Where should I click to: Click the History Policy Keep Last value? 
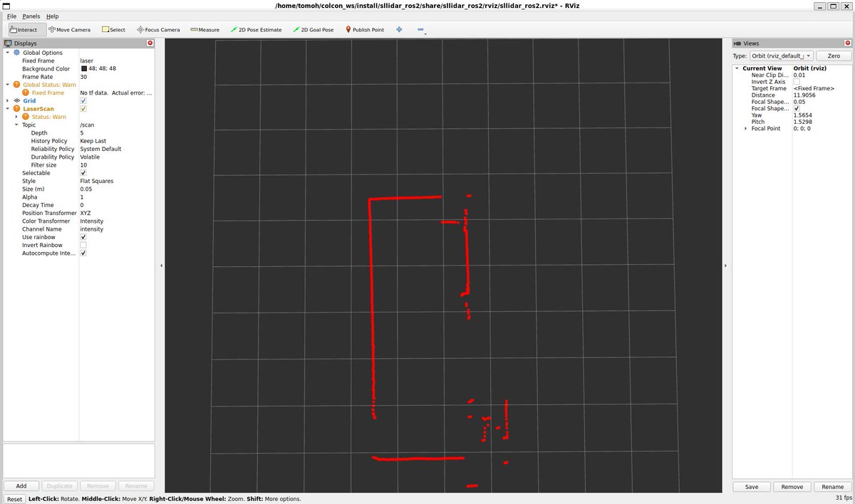point(93,141)
